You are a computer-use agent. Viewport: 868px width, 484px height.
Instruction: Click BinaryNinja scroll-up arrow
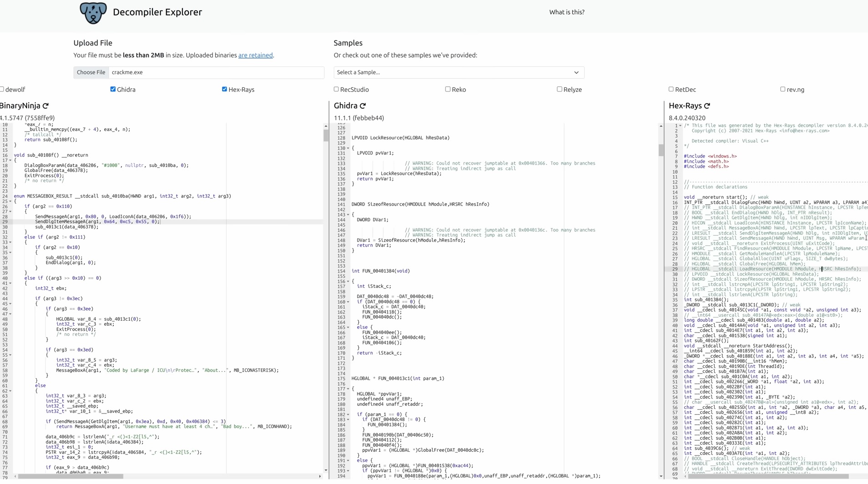(x=326, y=126)
